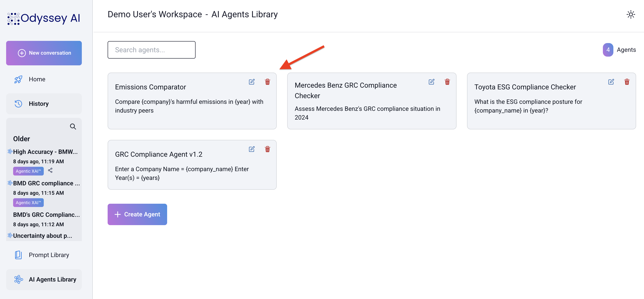Open the History section
This screenshot has width=644, height=299.
tap(44, 104)
